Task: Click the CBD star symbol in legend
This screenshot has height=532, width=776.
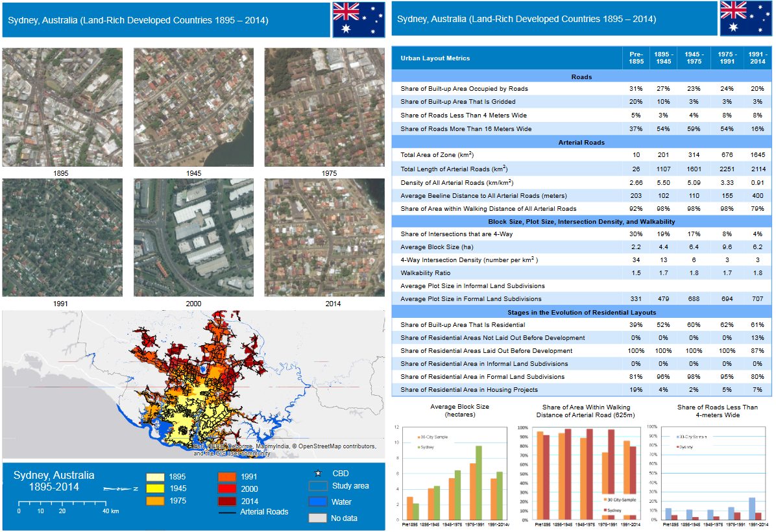Action: tap(318, 474)
